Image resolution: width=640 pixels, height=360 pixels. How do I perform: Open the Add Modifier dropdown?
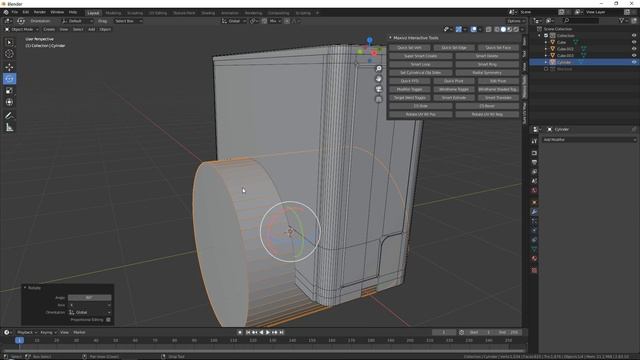(x=589, y=140)
